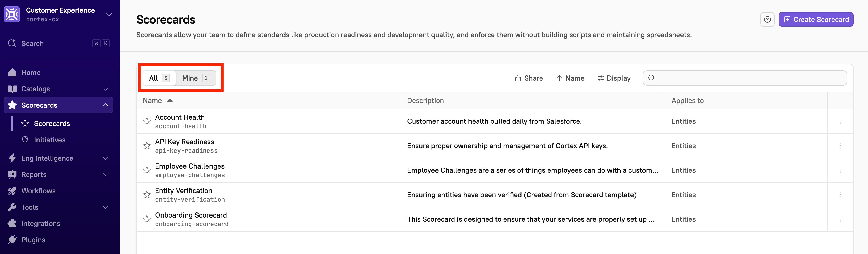868x254 pixels.
Task: Click the Initiatives lightbulb icon
Action: pos(25,140)
